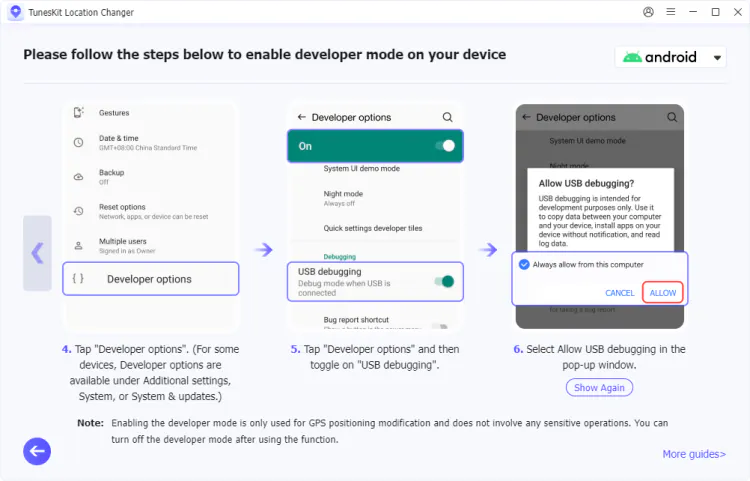Toggle the USB debugging switch
The image size is (750, 481).
[x=444, y=281]
